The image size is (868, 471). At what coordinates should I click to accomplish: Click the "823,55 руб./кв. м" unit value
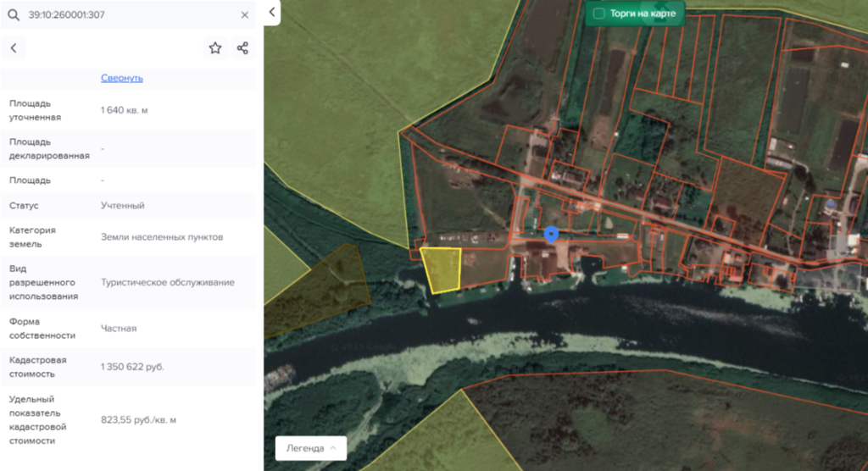point(139,419)
